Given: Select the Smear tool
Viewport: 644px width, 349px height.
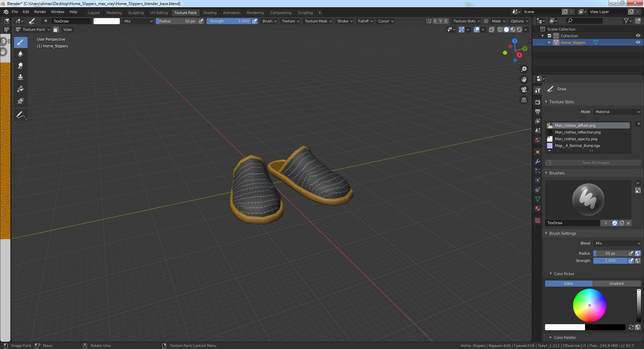Looking at the screenshot, I should (x=20, y=66).
